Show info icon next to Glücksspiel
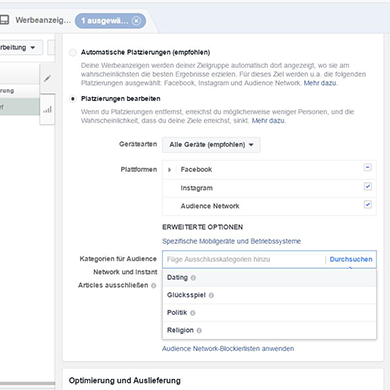The height and width of the screenshot is (390, 390). [211, 295]
